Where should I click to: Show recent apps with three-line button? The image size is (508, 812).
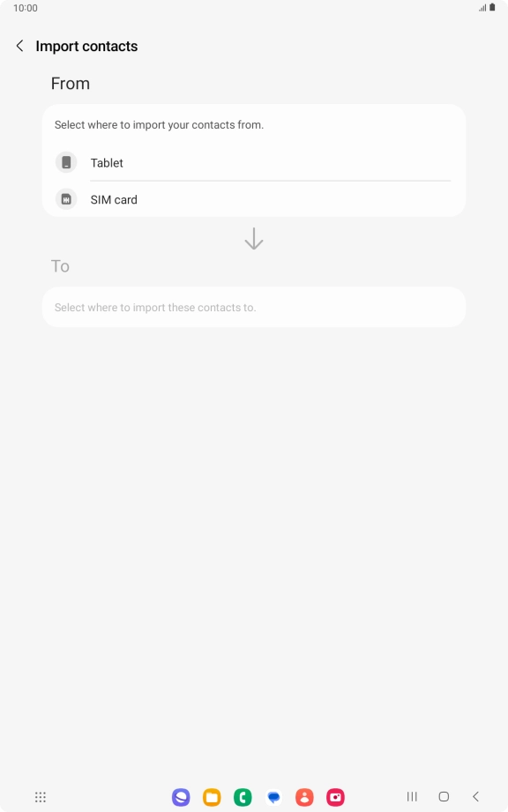412,796
